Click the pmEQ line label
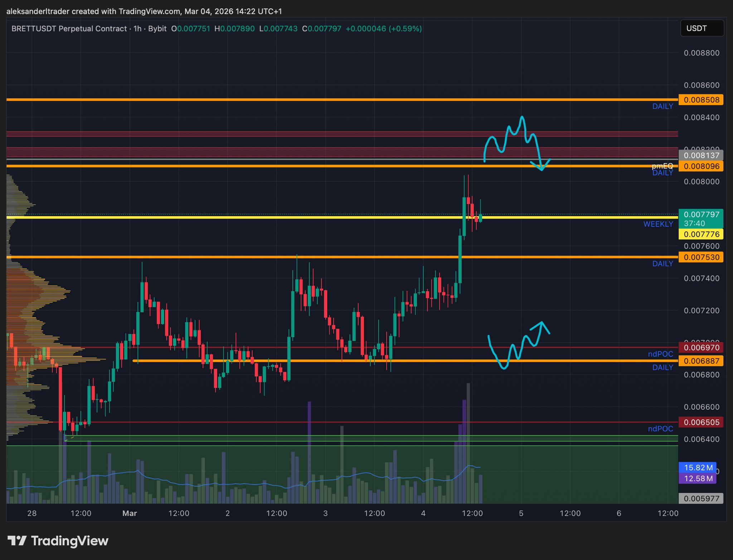733x560 pixels. 662,166
